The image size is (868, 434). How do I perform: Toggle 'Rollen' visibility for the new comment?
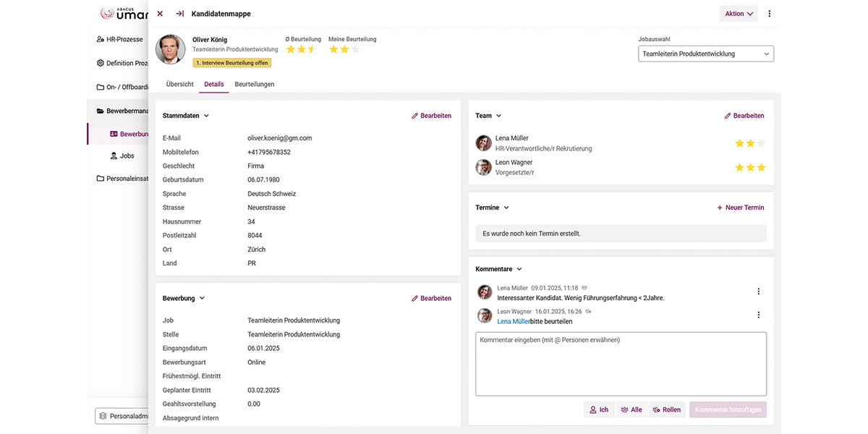pyautogui.click(x=667, y=409)
